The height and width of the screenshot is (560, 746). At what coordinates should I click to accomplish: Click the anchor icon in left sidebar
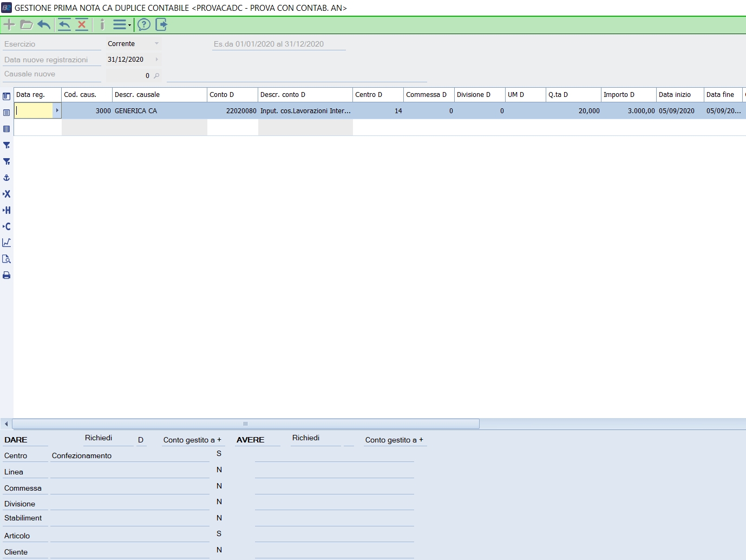[x=6, y=178]
